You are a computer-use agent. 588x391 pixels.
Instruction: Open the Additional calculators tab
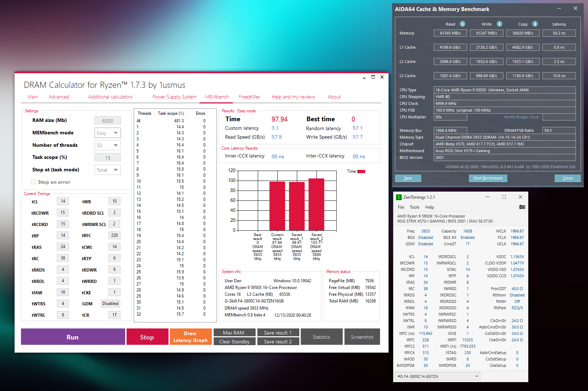tap(110, 97)
